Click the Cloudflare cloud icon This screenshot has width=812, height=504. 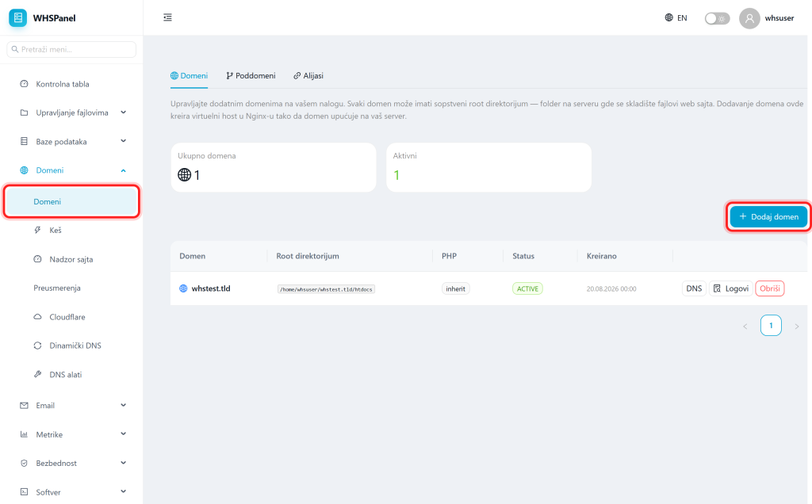point(37,317)
